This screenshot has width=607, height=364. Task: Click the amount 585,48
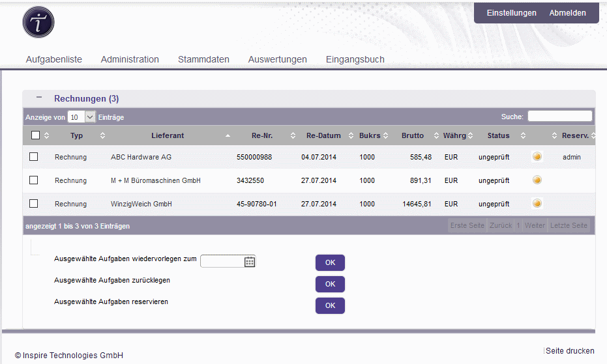421,157
